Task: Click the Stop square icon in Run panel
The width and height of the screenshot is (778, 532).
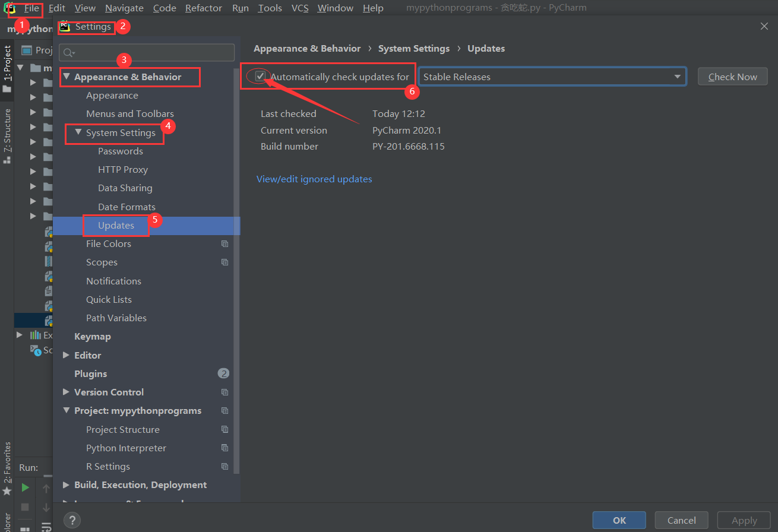Action: coord(25,507)
